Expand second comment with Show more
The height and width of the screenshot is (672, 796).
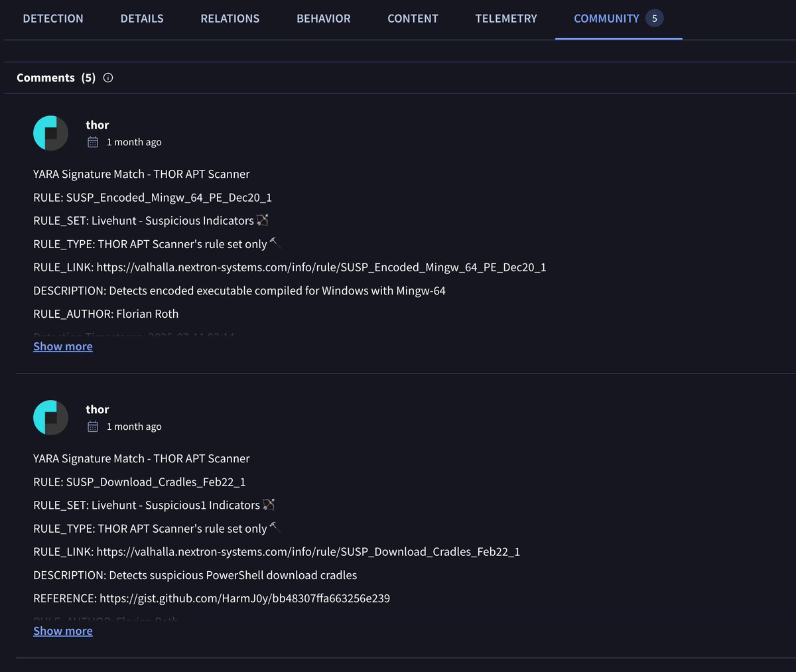pyautogui.click(x=63, y=631)
